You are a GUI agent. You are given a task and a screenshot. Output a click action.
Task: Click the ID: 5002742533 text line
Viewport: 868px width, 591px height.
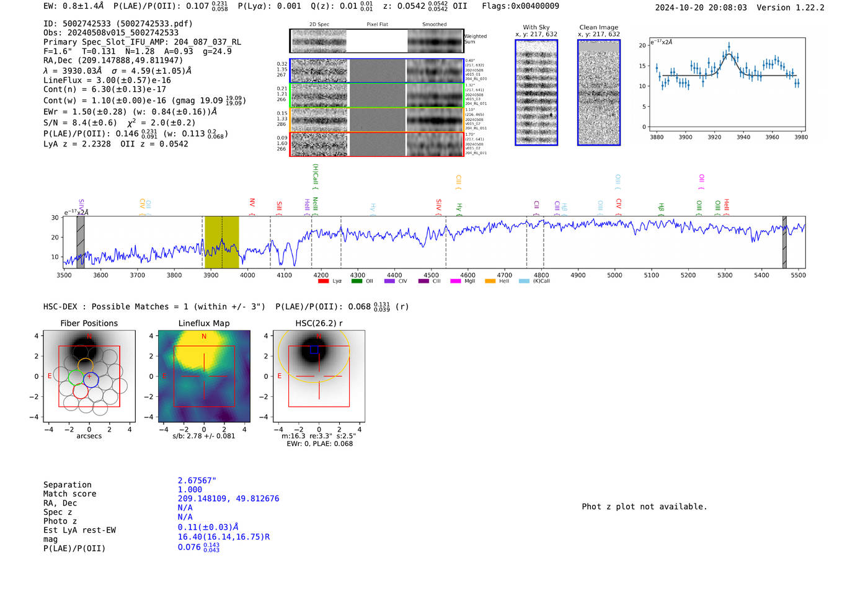pos(118,24)
